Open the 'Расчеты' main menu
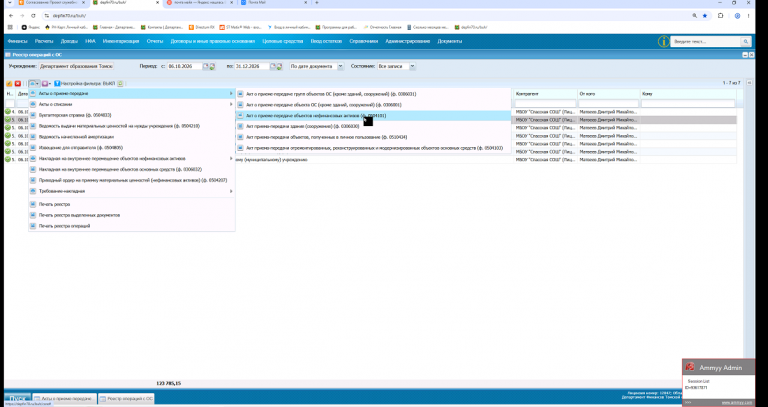 [x=44, y=41]
